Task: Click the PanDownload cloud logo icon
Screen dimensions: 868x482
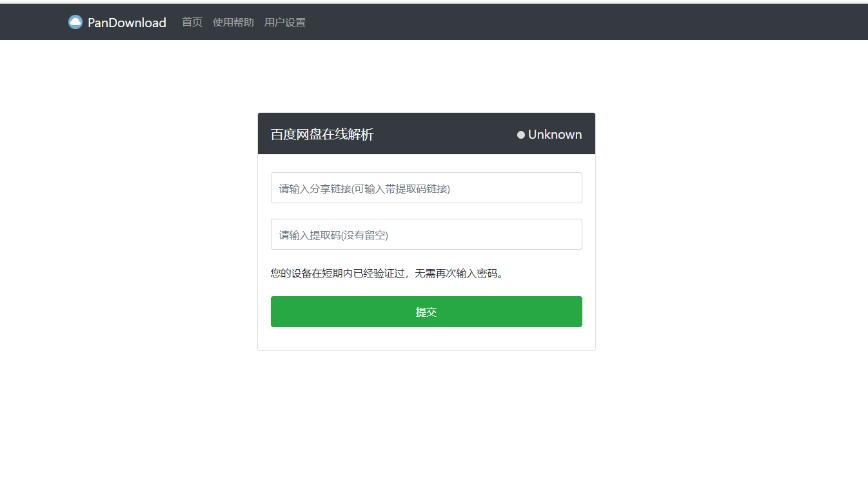Action: point(75,22)
